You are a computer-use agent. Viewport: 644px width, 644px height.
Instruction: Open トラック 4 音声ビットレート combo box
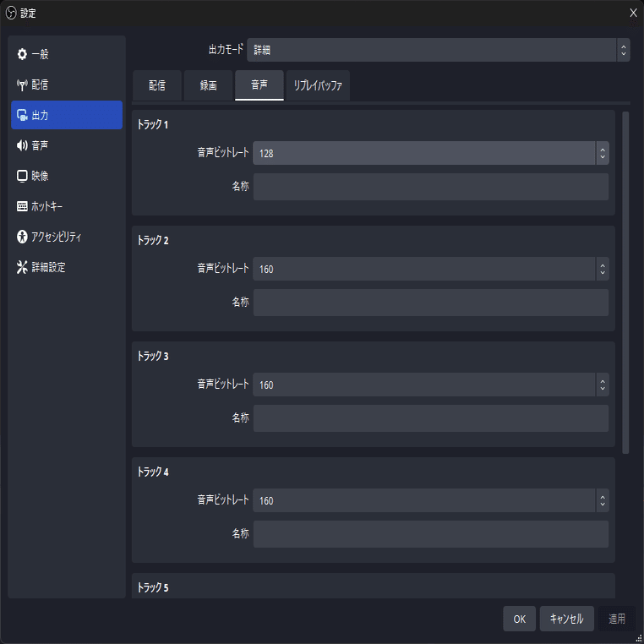[x=431, y=500]
